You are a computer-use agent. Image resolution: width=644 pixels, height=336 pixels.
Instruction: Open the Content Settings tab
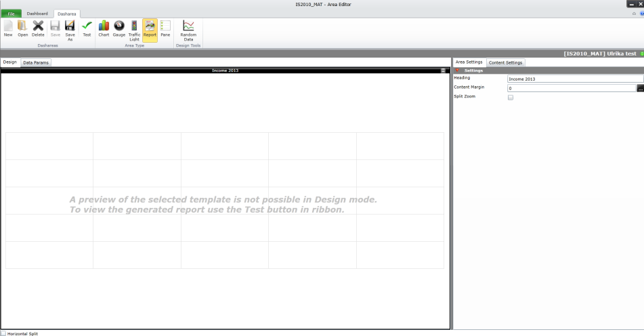[x=505, y=62]
